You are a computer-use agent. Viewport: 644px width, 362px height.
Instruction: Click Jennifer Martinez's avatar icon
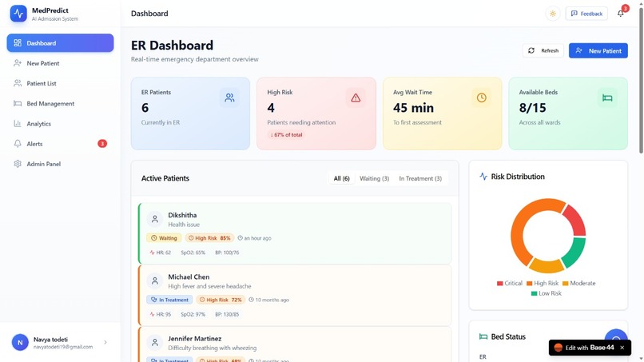(x=155, y=342)
